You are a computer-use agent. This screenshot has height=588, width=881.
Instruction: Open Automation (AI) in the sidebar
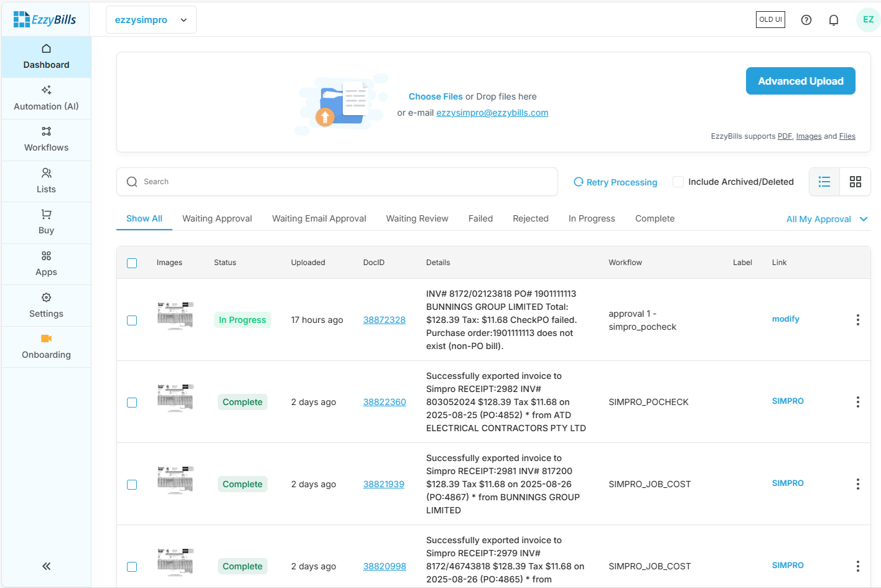point(46,98)
